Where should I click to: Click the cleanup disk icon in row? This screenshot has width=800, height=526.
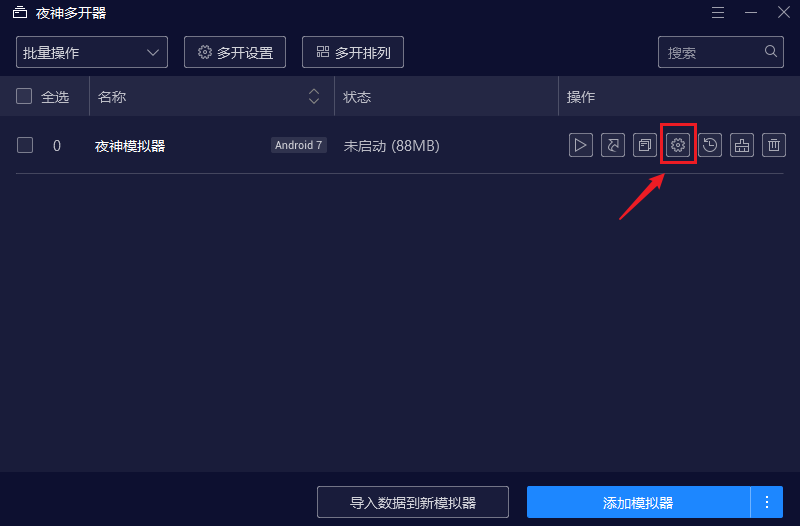(742, 145)
